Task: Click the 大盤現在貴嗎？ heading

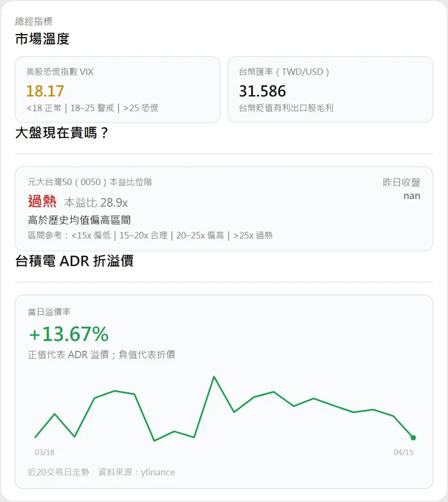Action: [62, 134]
